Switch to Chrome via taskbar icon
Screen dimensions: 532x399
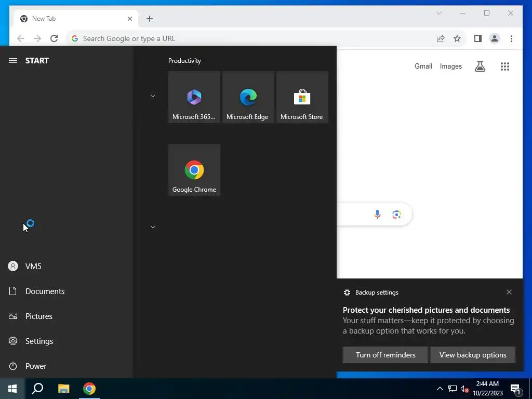[89, 389]
